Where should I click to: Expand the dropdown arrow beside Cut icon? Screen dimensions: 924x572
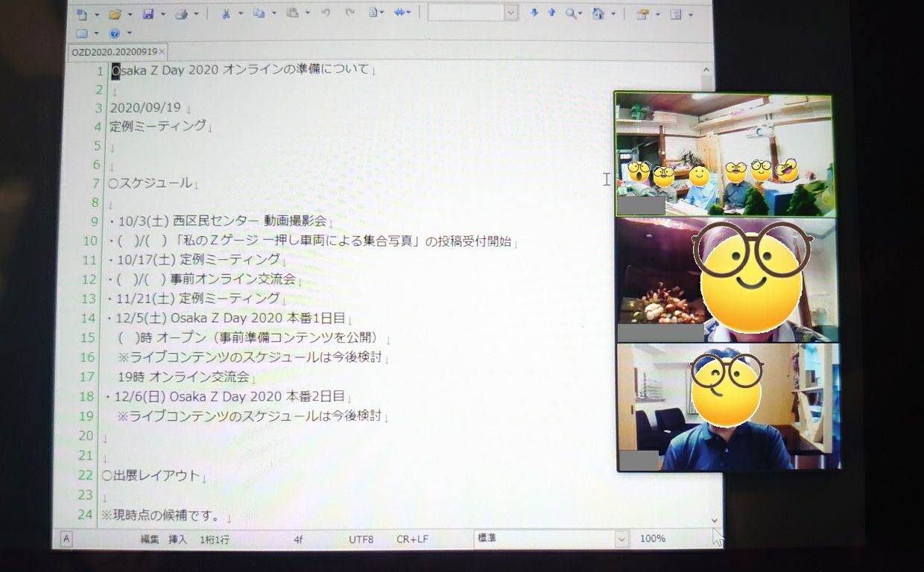pos(240,14)
